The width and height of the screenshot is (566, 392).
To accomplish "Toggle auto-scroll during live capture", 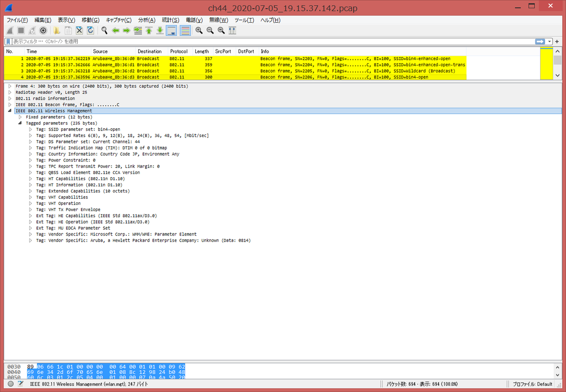I will (x=172, y=31).
